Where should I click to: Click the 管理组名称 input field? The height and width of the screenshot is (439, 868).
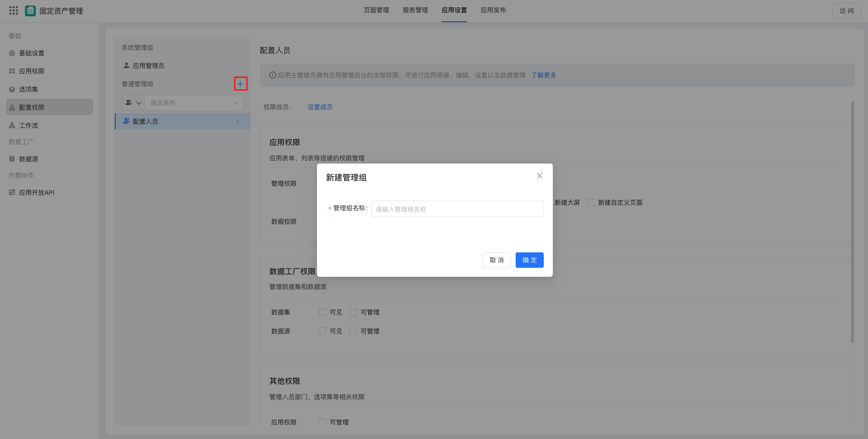click(x=457, y=209)
